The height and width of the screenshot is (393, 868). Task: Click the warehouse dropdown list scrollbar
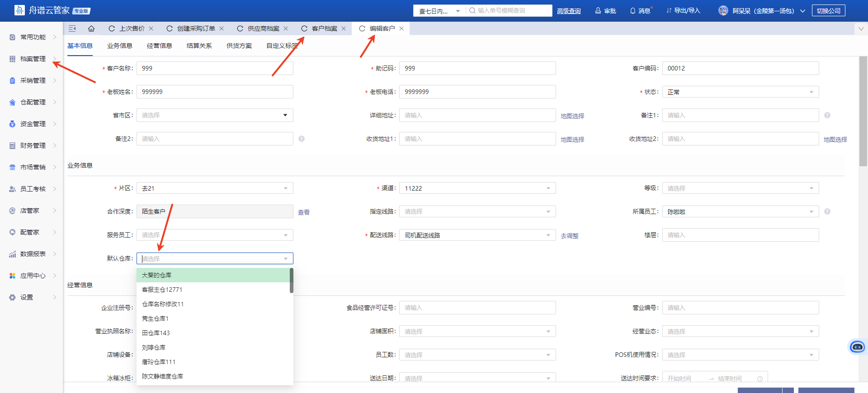[x=292, y=281]
